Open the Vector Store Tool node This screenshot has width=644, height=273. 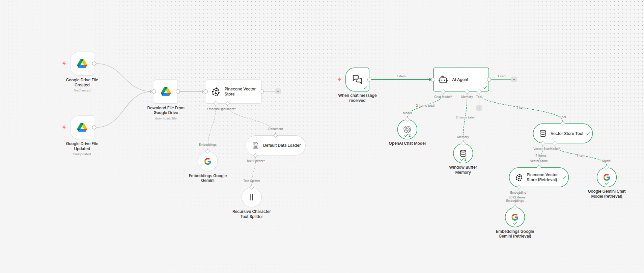[562, 134]
